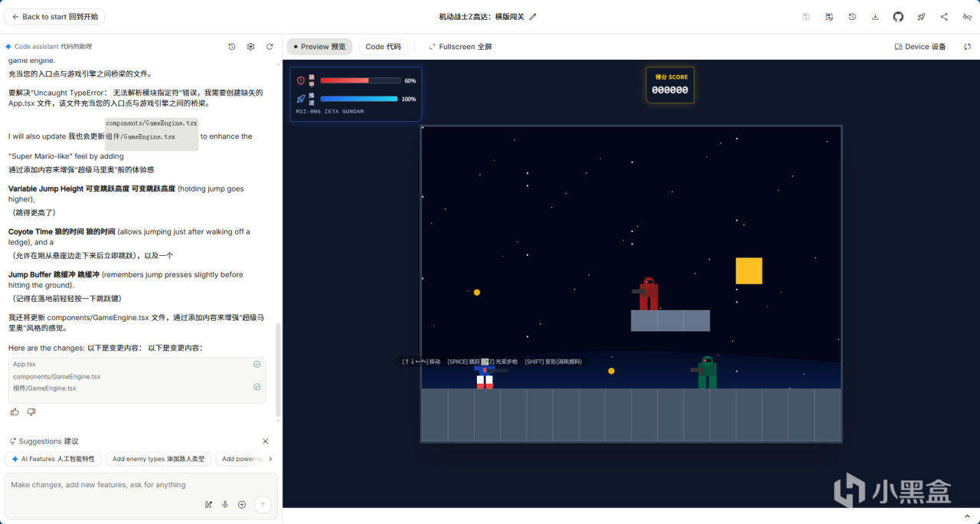Open Code assistant settings gear

(250, 47)
